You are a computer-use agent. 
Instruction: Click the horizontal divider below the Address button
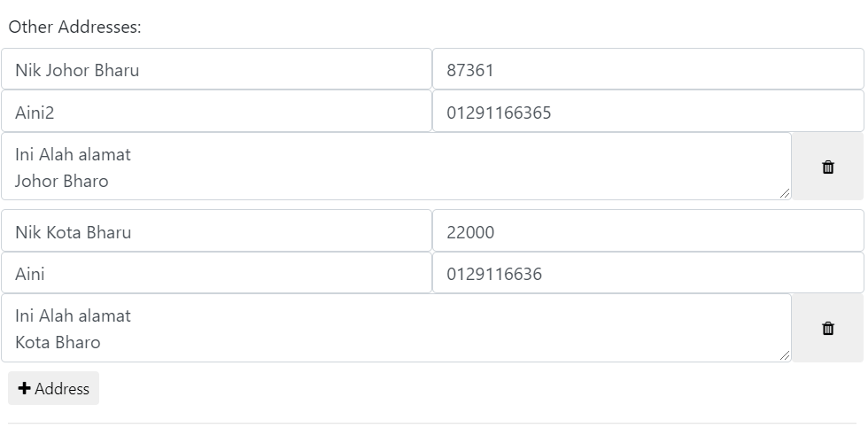(x=434, y=424)
